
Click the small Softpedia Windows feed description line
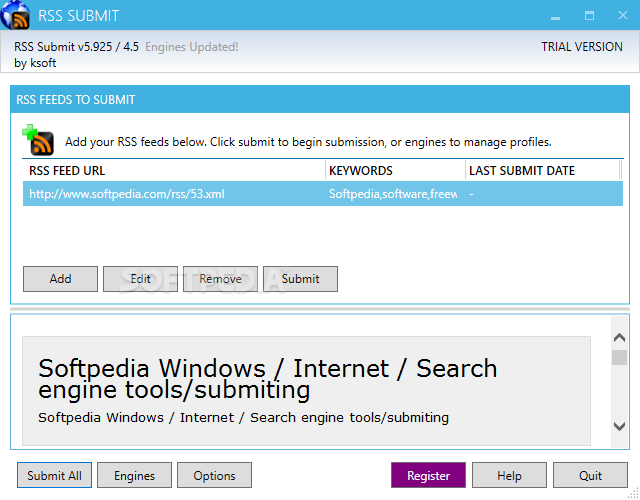click(x=243, y=418)
